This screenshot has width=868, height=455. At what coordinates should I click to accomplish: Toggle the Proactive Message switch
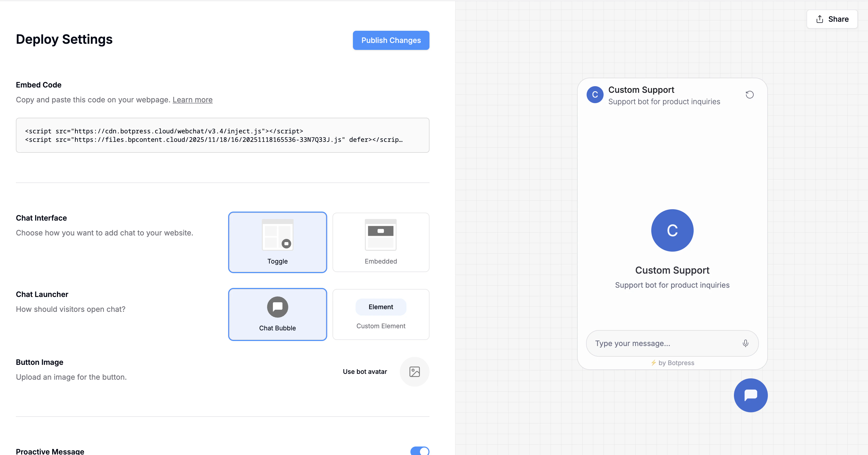pyautogui.click(x=419, y=451)
